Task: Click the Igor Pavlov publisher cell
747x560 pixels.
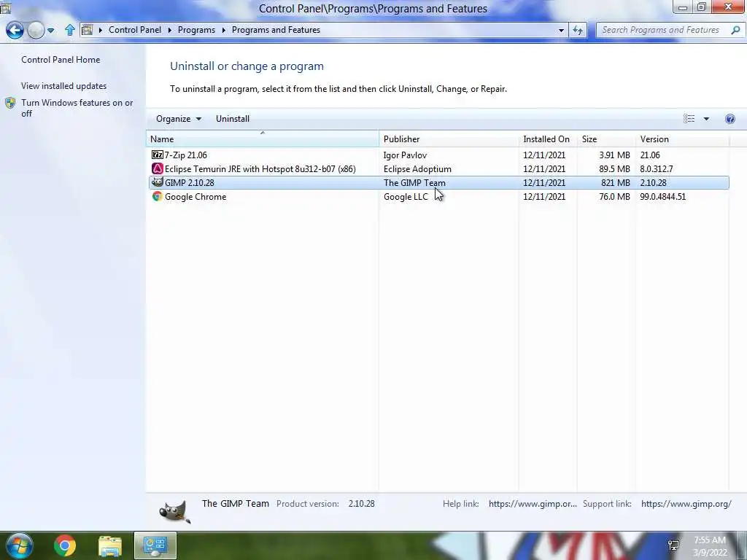Action: click(x=405, y=155)
